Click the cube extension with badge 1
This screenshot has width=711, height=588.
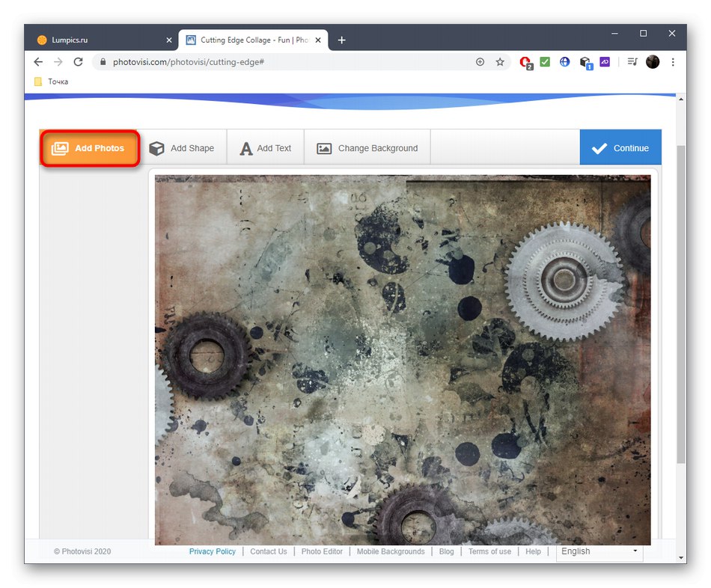coord(586,63)
